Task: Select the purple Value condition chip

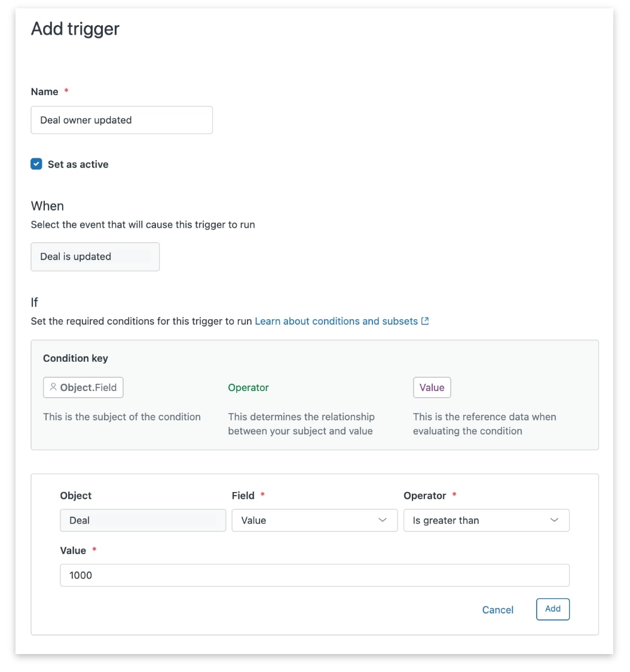Action: pos(432,387)
